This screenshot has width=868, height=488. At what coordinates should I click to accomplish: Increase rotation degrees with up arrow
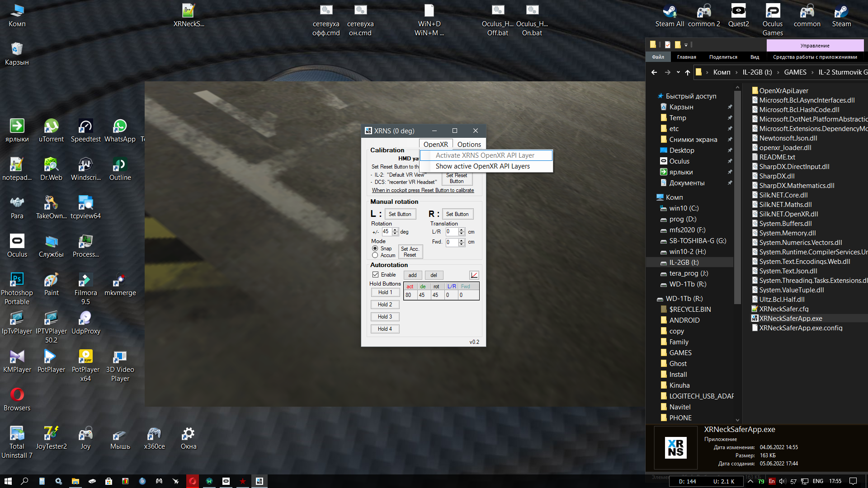point(395,230)
